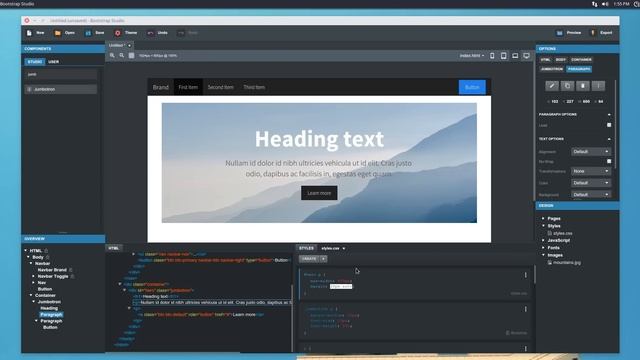Click the duplicate component button

[x=567, y=86]
